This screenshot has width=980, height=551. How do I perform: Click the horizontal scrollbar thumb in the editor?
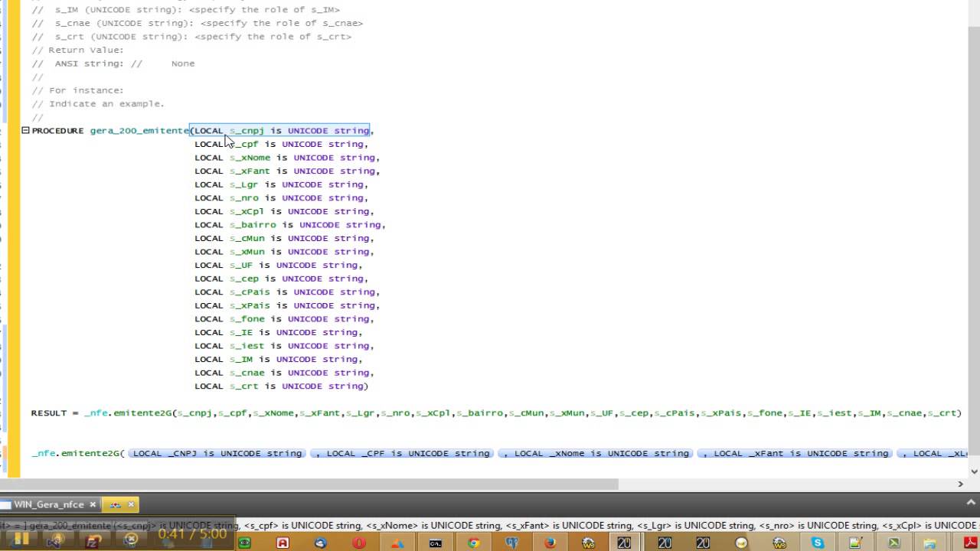pos(309,484)
